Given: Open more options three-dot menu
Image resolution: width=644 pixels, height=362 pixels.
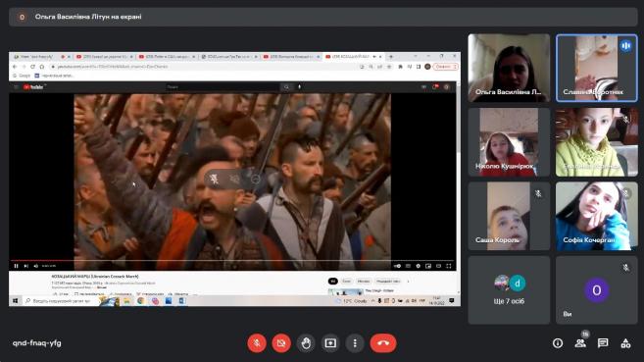Looking at the screenshot, I should click(x=355, y=343).
